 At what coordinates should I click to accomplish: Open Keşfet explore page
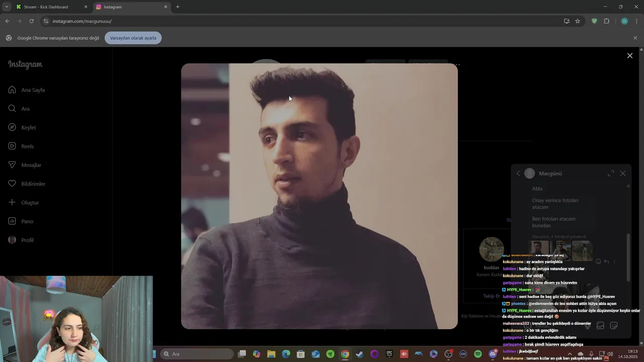coord(22,127)
